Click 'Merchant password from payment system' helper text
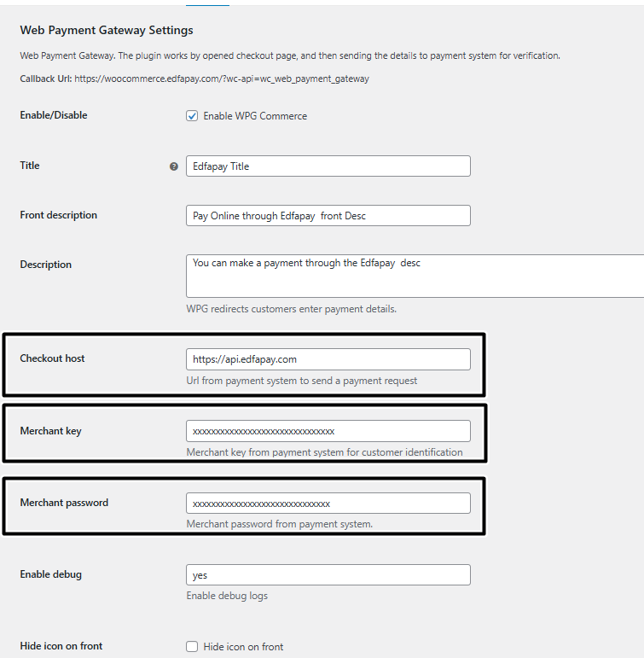This screenshot has width=644, height=658. click(x=280, y=524)
